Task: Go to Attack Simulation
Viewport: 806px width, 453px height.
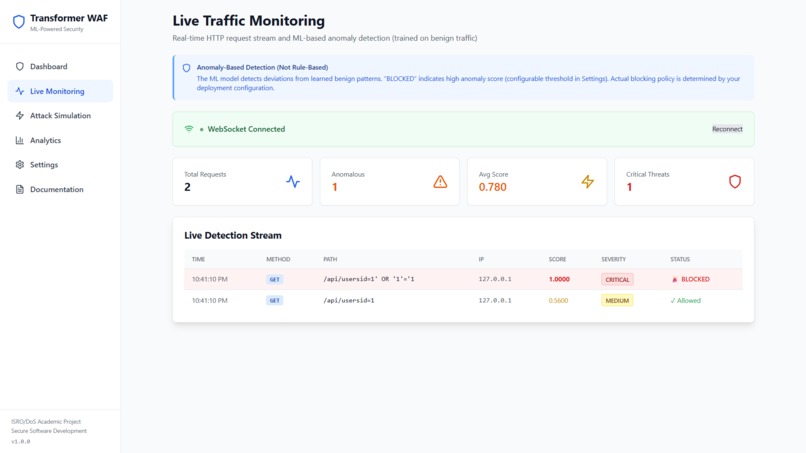Action: pos(60,116)
